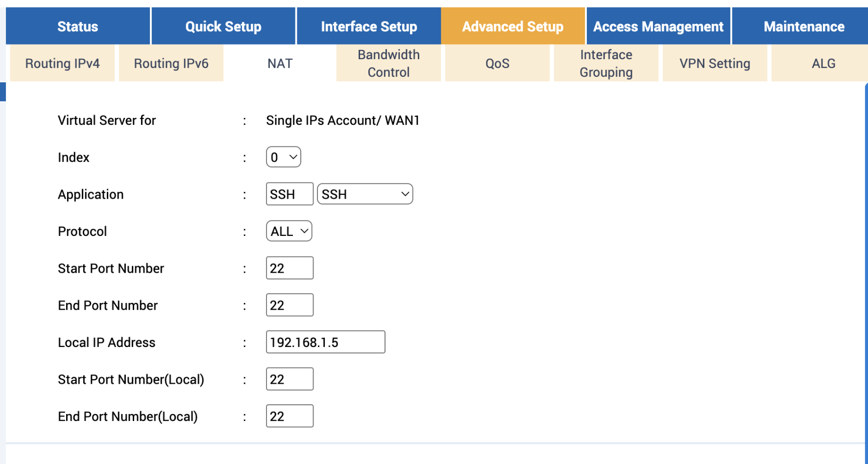Open the Interface Grouping sub-tab
This screenshot has height=464, width=868.
point(606,64)
